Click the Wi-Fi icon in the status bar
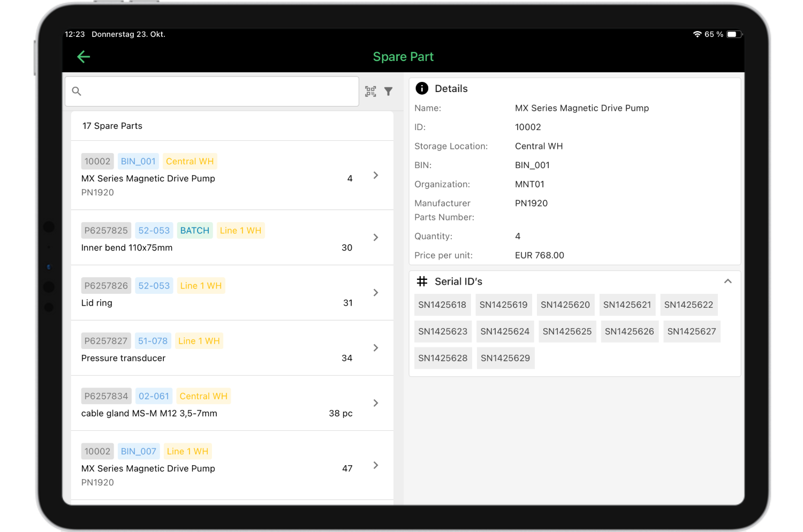The image size is (803, 532). (697, 34)
